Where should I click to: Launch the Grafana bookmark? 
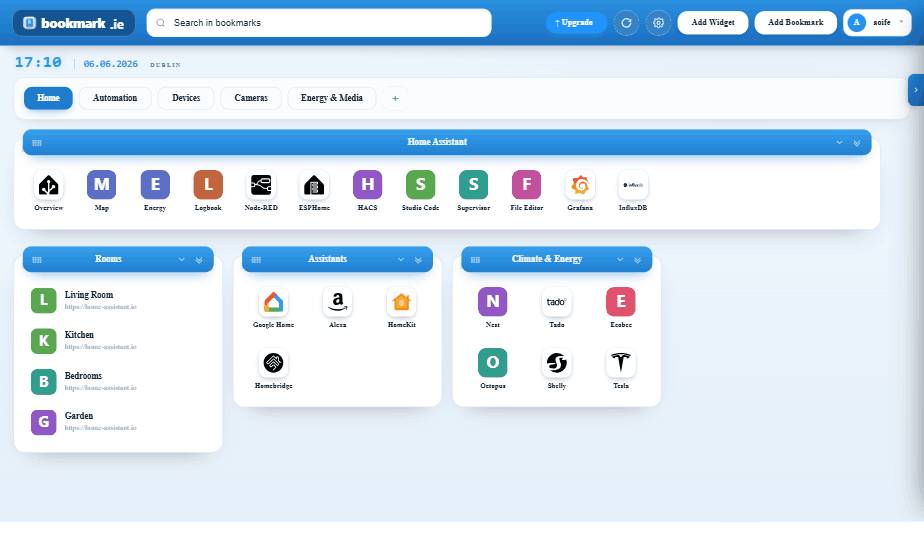tap(580, 185)
